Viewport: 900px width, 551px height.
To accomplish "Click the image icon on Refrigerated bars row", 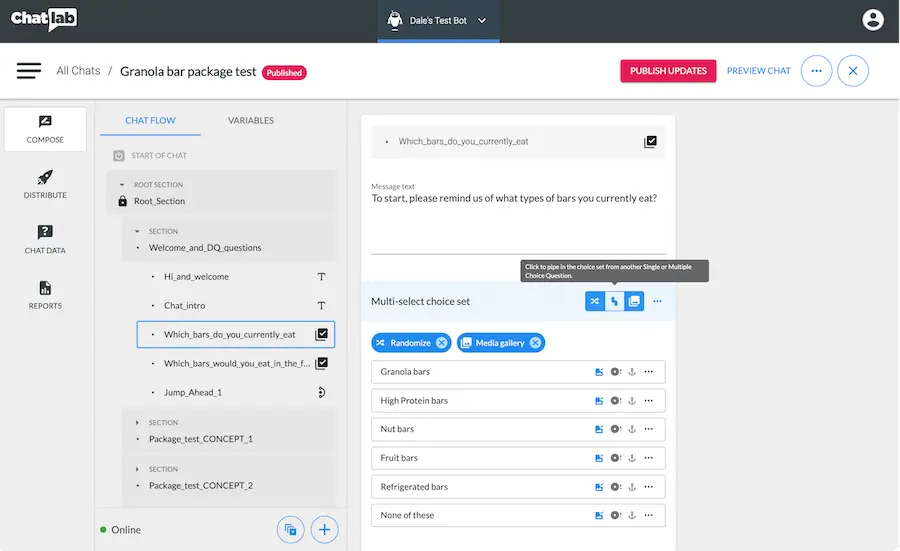I will pos(599,487).
